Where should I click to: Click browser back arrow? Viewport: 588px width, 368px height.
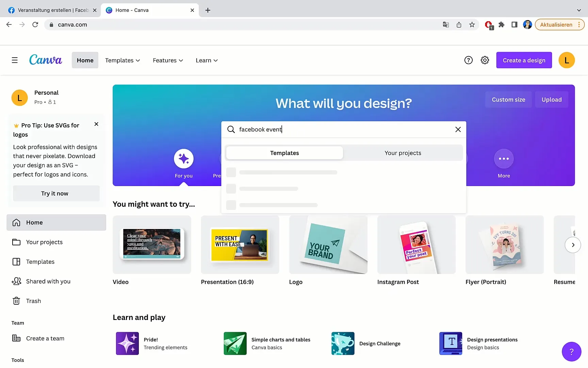pyautogui.click(x=9, y=25)
